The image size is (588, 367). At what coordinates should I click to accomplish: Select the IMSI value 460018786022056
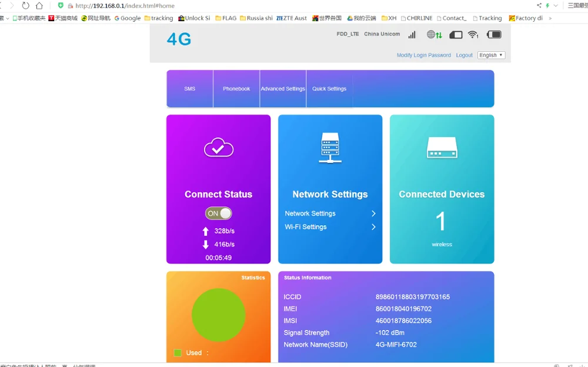click(403, 321)
